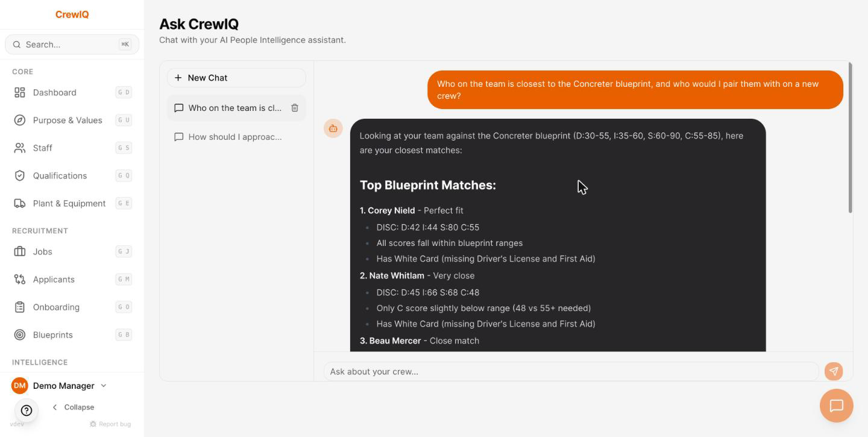Click the Onboarding clipboard icon

pos(20,307)
